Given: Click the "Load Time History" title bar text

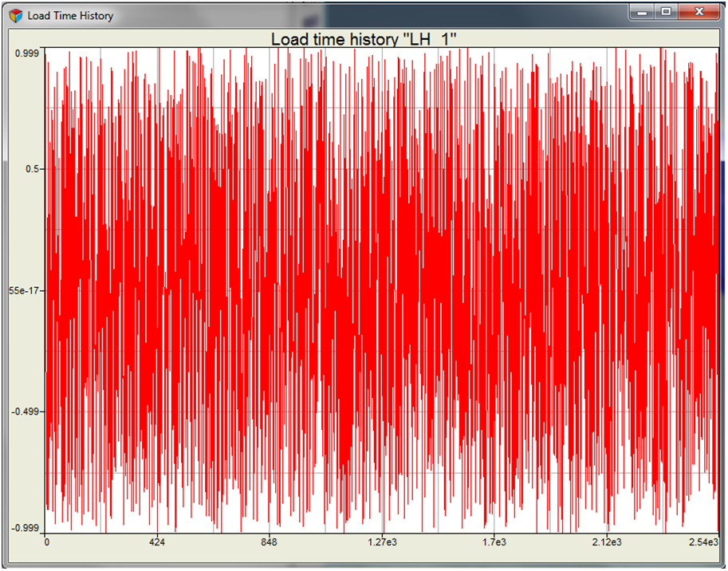Looking at the screenshot, I should click(70, 16).
